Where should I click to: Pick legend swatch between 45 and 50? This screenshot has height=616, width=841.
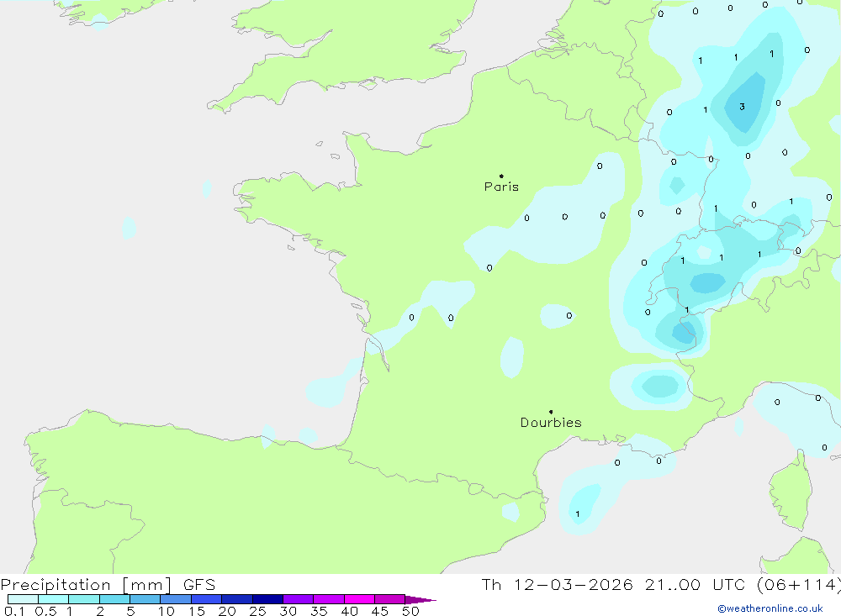pos(390,599)
